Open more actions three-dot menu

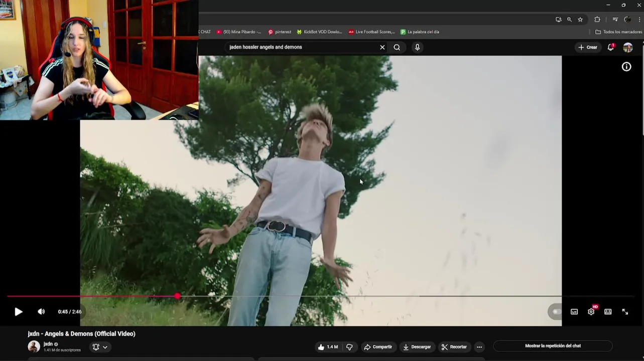(479, 347)
